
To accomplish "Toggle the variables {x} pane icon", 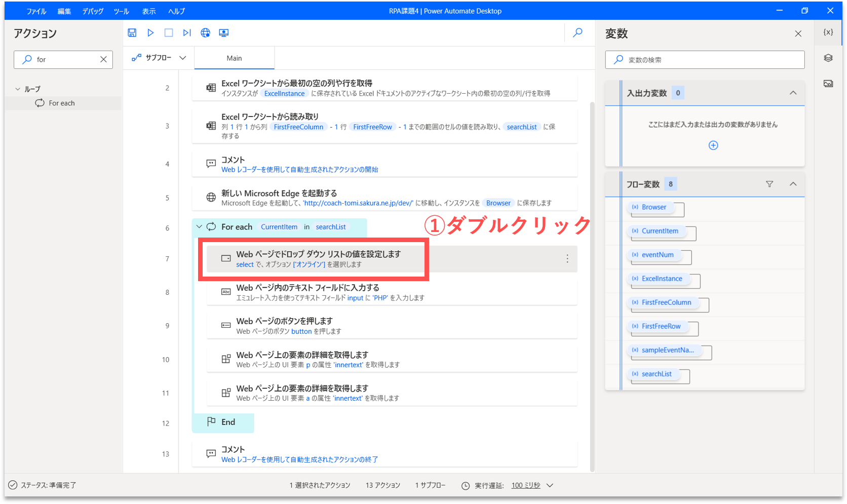I will (x=828, y=32).
